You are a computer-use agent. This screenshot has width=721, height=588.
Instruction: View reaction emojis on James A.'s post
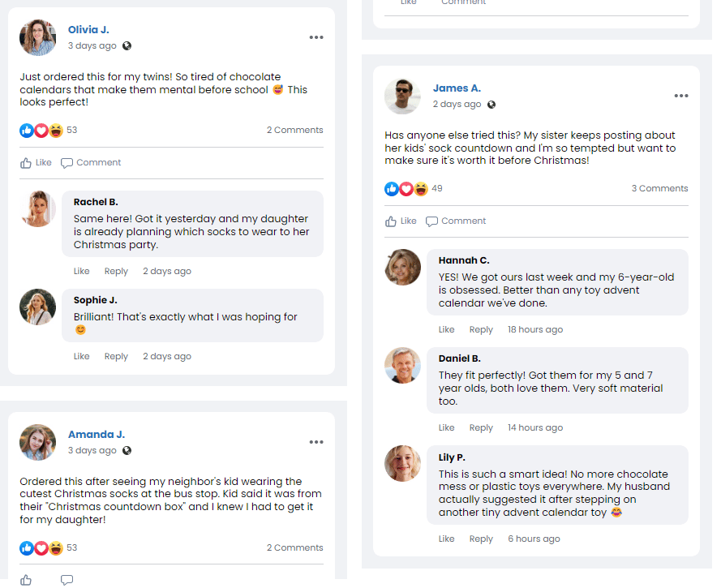(406, 189)
